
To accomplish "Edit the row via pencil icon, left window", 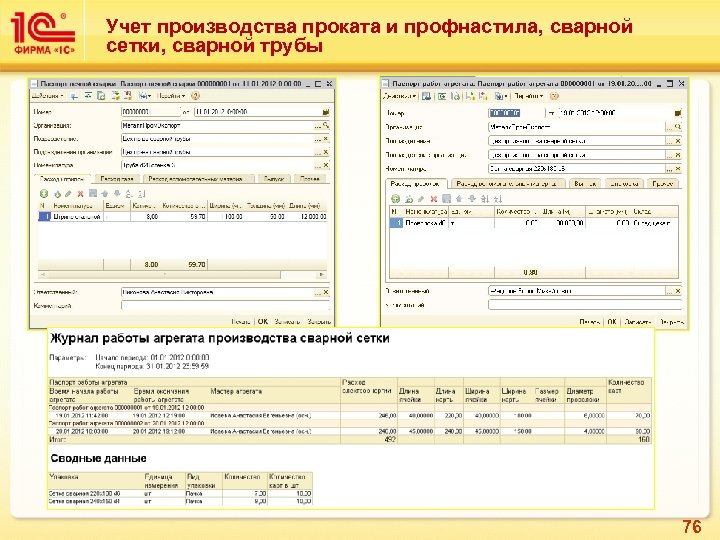I will (x=68, y=194).
